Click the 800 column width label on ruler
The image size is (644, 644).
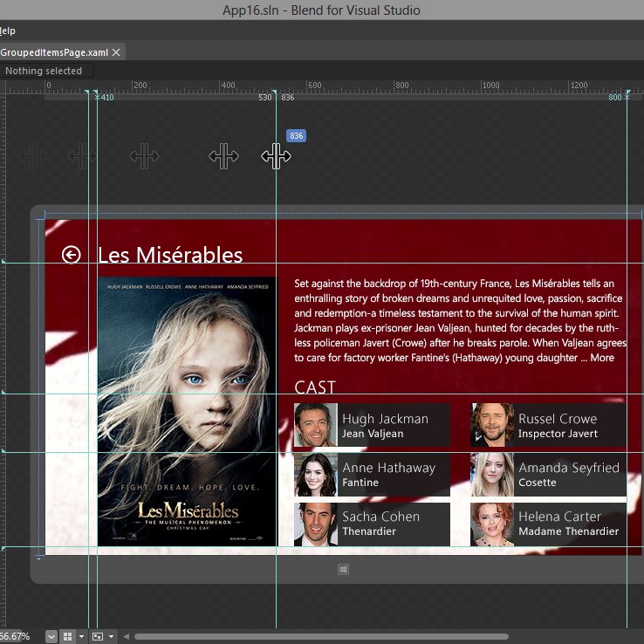click(x=615, y=98)
